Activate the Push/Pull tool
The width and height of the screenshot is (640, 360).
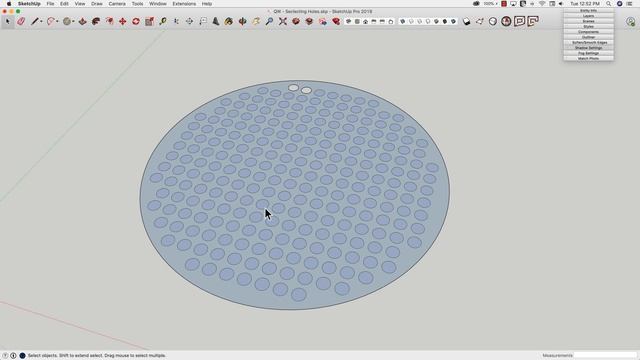[x=82, y=21]
